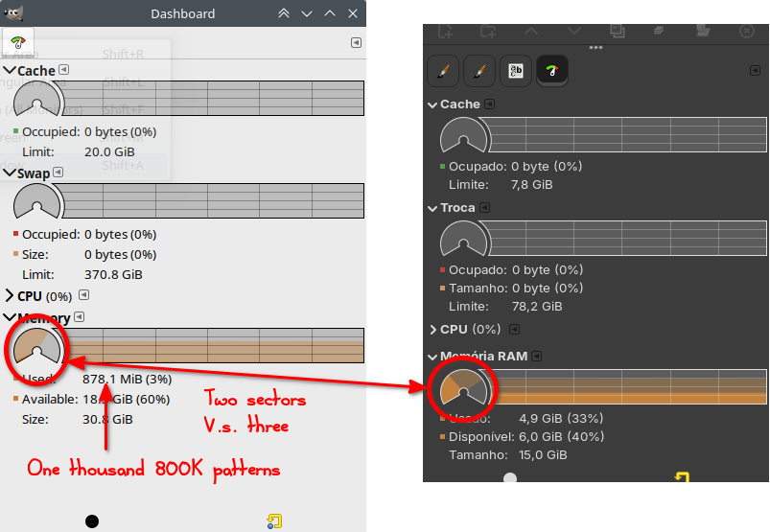Collapse the Swap group in left Dashboard
This screenshot has height=532, width=770.
10,173
